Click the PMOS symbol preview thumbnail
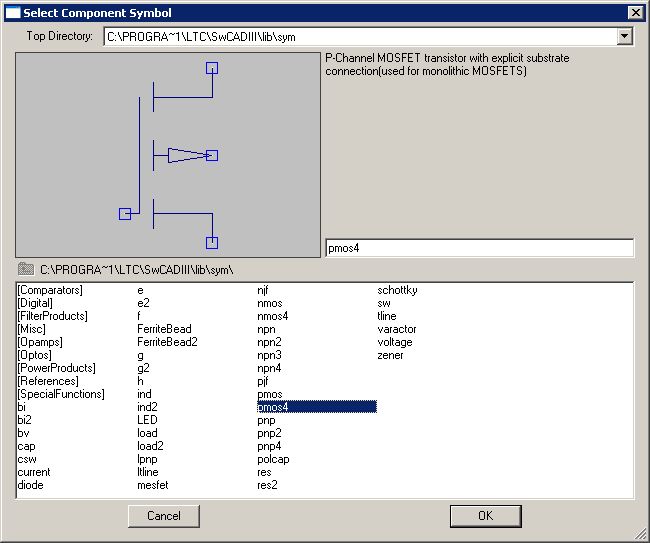This screenshot has height=543, width=650. (x=166, y=155)
